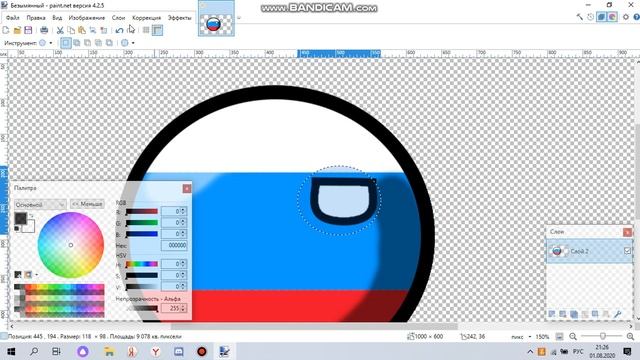Close the Слои window
Image resolution: width=640 pixels, height=360 pixels.
click(x=627, y=232)
